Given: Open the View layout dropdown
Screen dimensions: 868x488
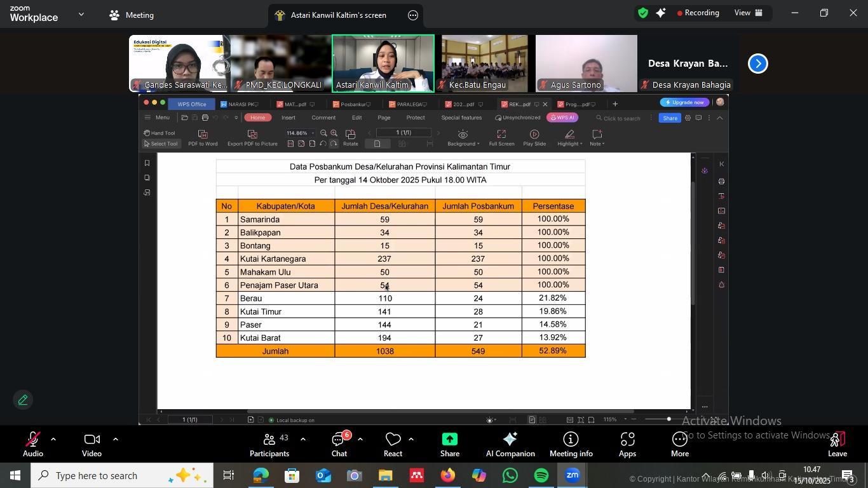Looking at the screenshot, I should pos(748,13).
